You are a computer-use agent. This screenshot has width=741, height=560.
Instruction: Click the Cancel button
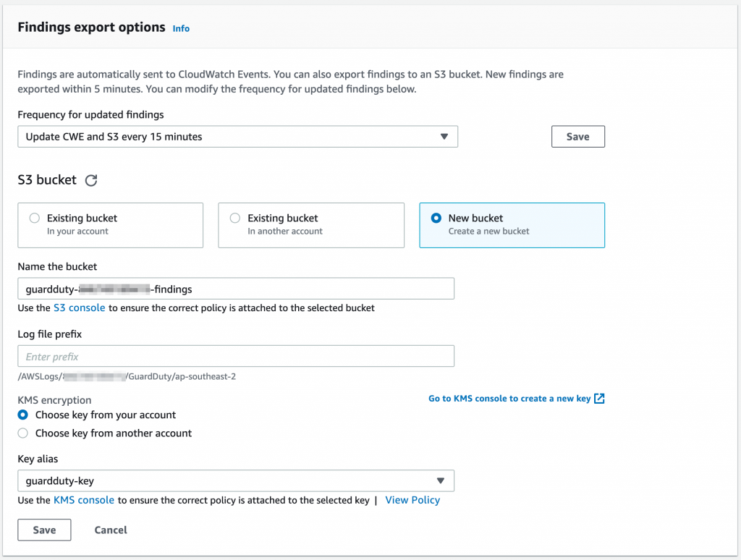tap(111, 530)
